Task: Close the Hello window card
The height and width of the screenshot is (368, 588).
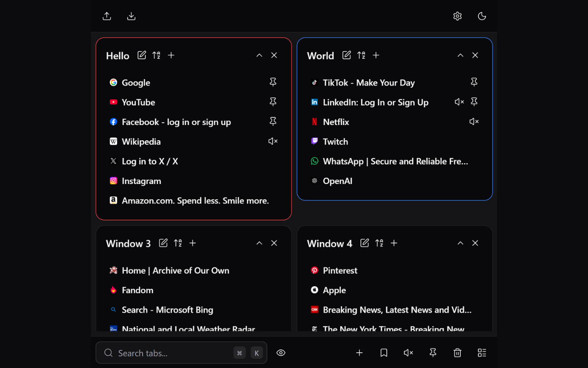Action: pos(274,55)
